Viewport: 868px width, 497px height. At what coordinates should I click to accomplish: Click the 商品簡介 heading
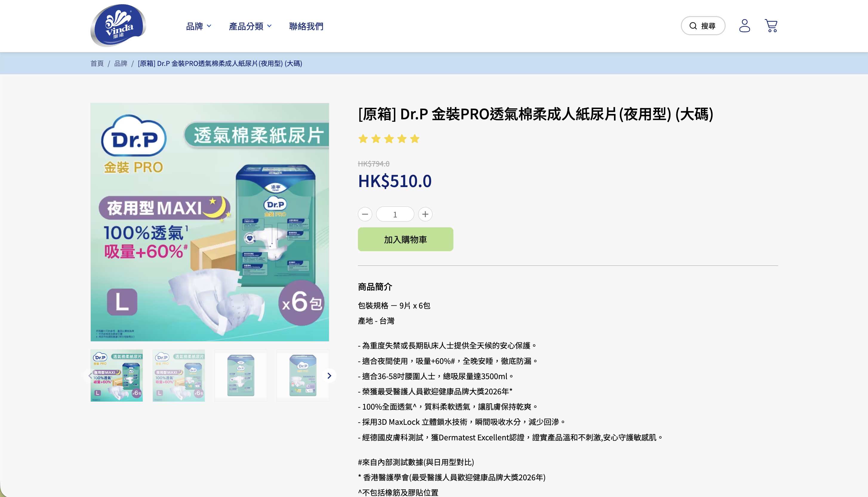click(x=375, y=287)
